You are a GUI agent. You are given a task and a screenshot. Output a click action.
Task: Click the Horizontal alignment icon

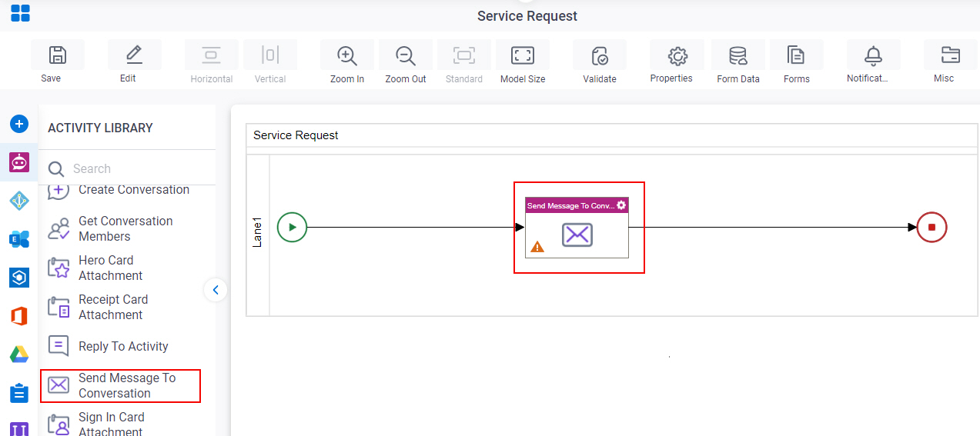(211, 55)
